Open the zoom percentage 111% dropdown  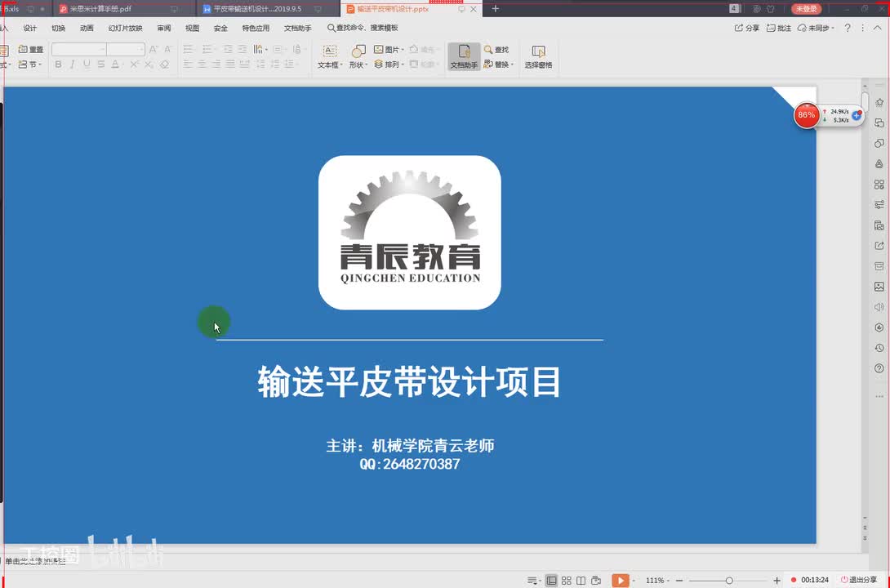tap(656, 581)
